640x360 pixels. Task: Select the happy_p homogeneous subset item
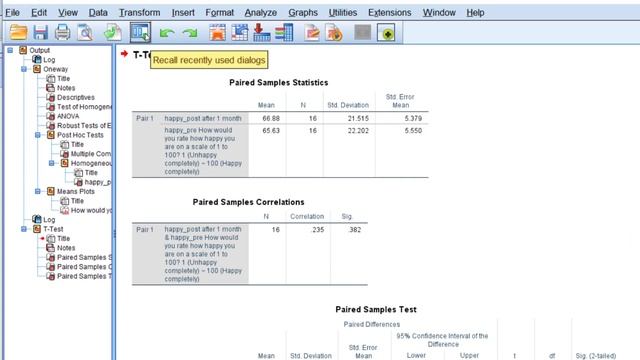click(98, 182)
